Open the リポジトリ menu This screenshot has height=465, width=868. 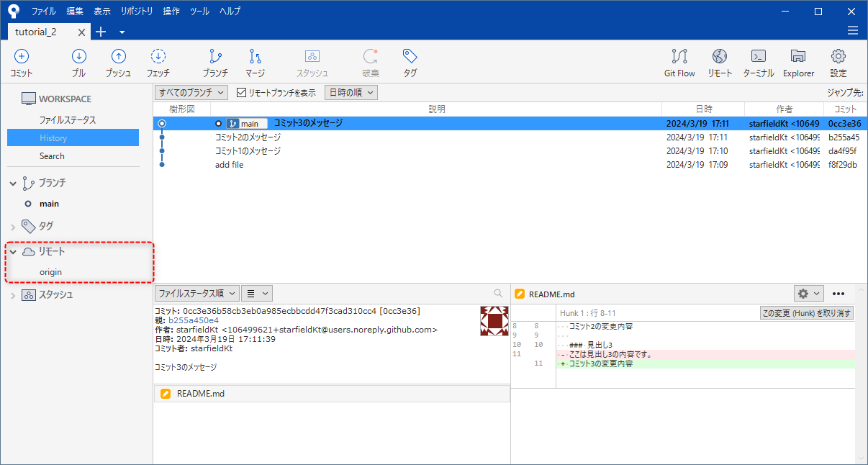(137, 11)
